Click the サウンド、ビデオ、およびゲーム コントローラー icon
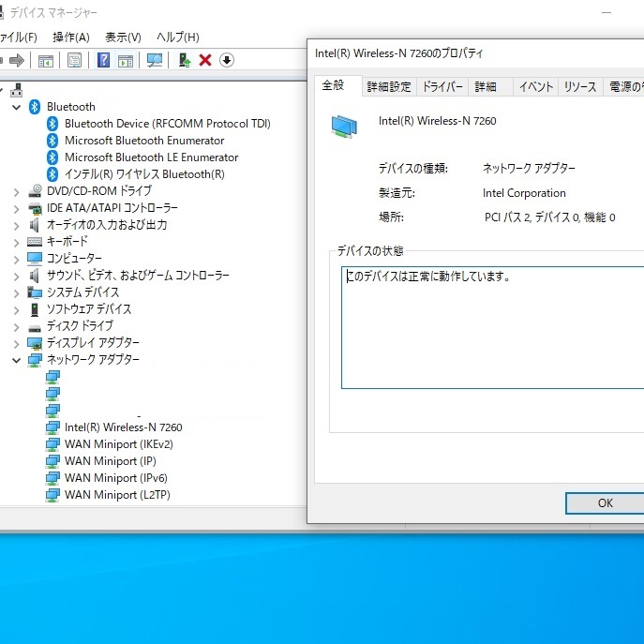This screenshot has height=644, width=644. point(35,276)
